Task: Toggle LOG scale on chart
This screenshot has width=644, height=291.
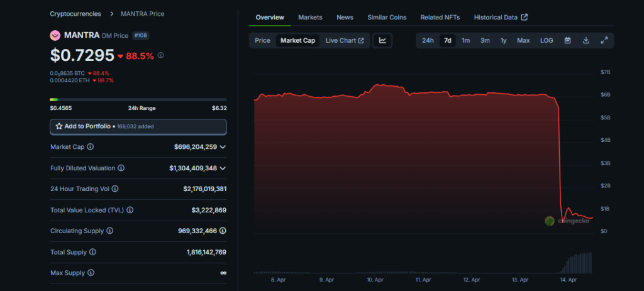Action: point(547,41)
